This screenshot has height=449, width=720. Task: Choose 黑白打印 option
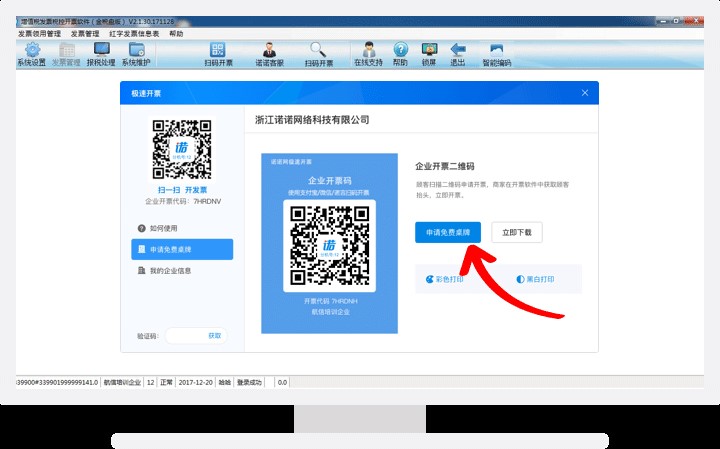click(535, 279)
